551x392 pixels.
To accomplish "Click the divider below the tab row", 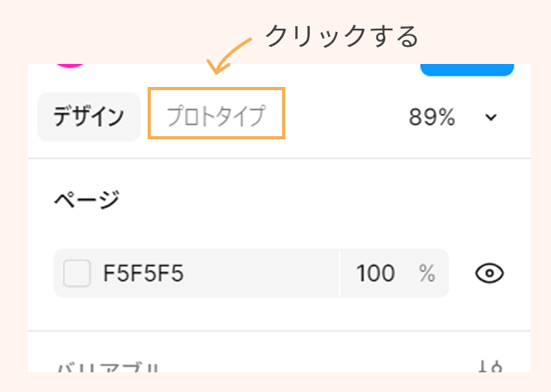I will [279, 158].
